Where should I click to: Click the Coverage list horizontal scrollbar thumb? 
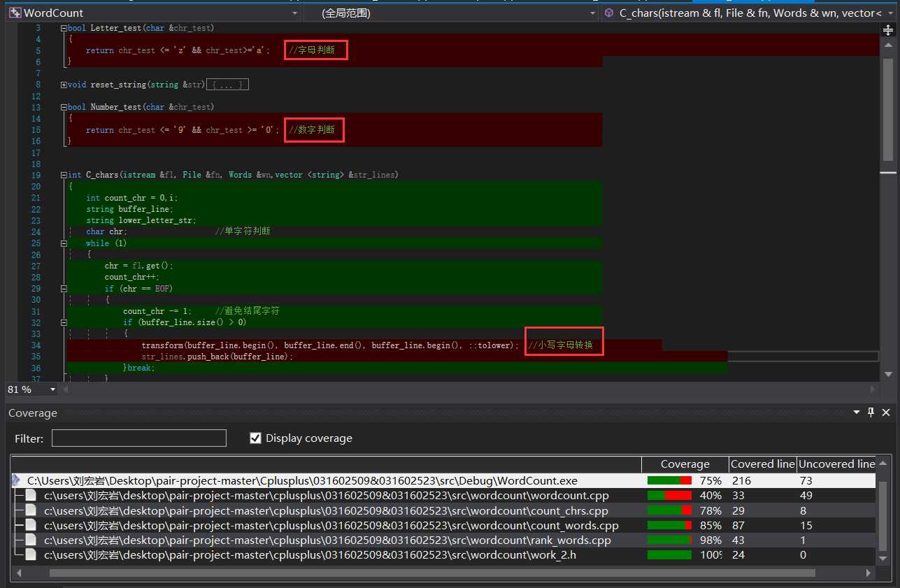click(x=432, y=573)
